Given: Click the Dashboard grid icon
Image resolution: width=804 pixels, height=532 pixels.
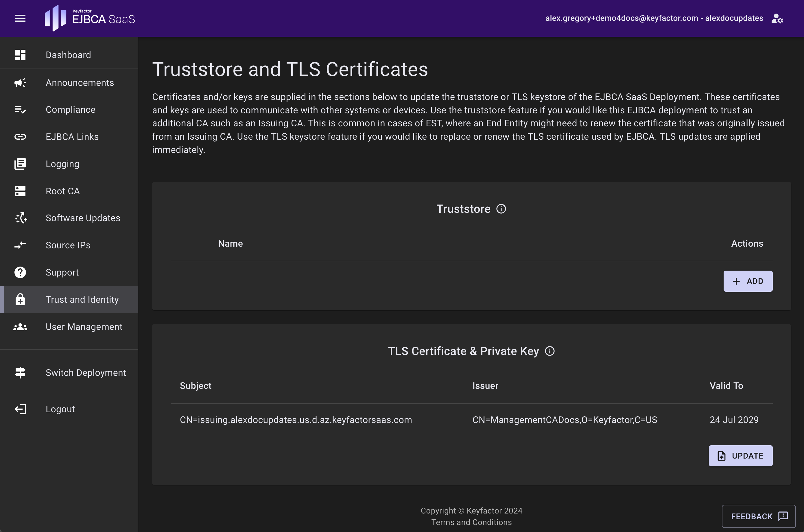Looking at the screenshot, I should [x=20, y=55].
